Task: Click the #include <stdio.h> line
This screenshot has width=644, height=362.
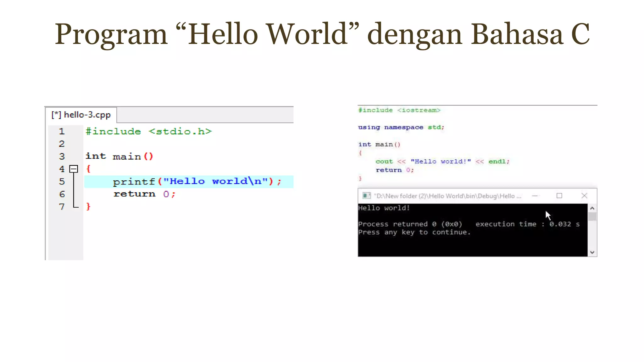Action: (x=149, y=131)
